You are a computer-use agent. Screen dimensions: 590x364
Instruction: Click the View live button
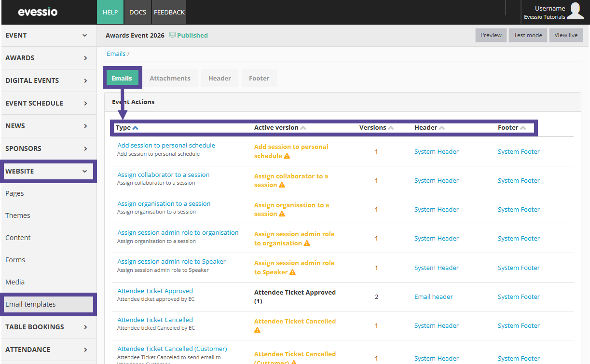click(566, 35)
